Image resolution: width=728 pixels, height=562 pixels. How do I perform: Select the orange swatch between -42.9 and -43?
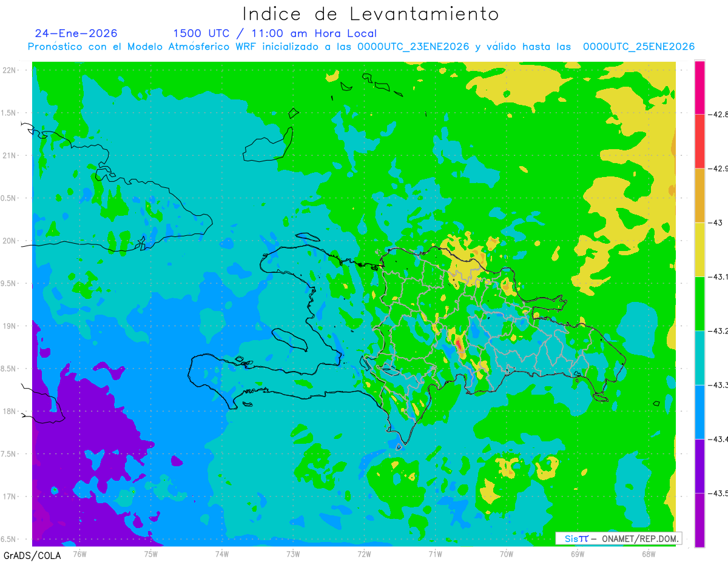click(x=699, y=195)
